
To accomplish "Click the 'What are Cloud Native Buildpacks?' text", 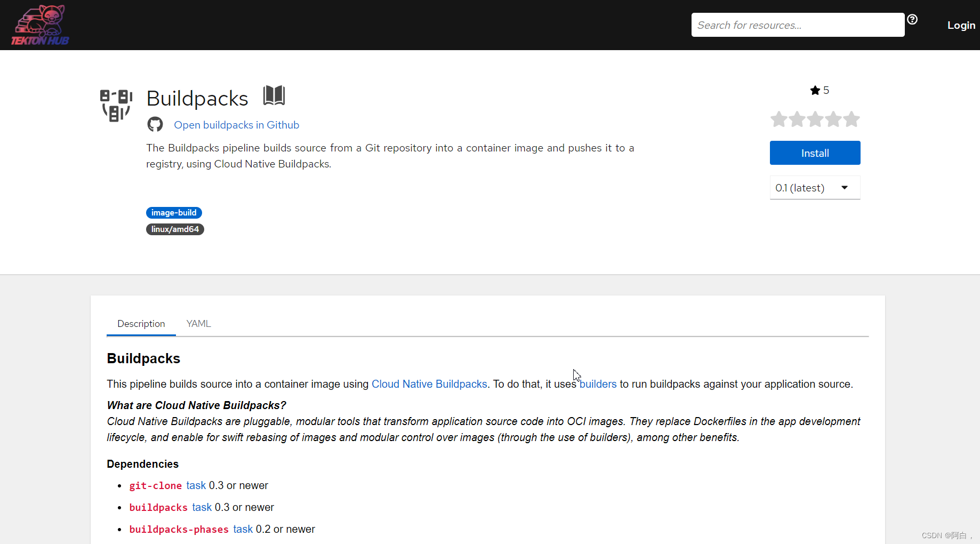I will [x=196, y=405].
